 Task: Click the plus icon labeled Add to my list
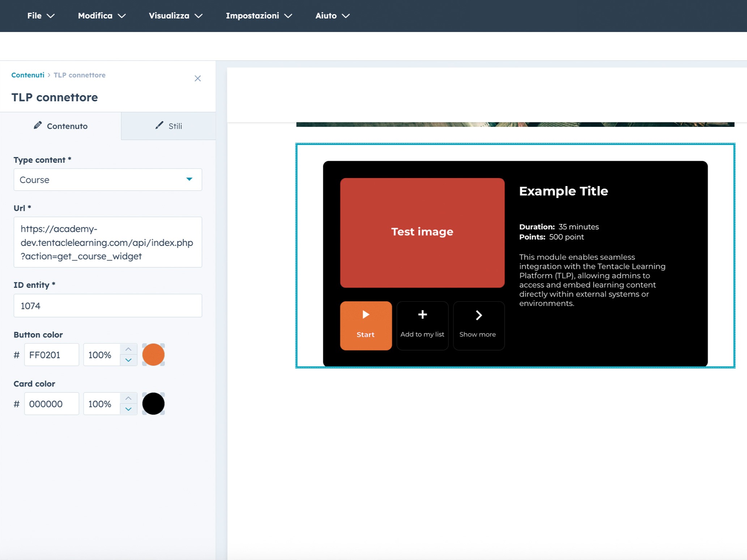[422, 315]
